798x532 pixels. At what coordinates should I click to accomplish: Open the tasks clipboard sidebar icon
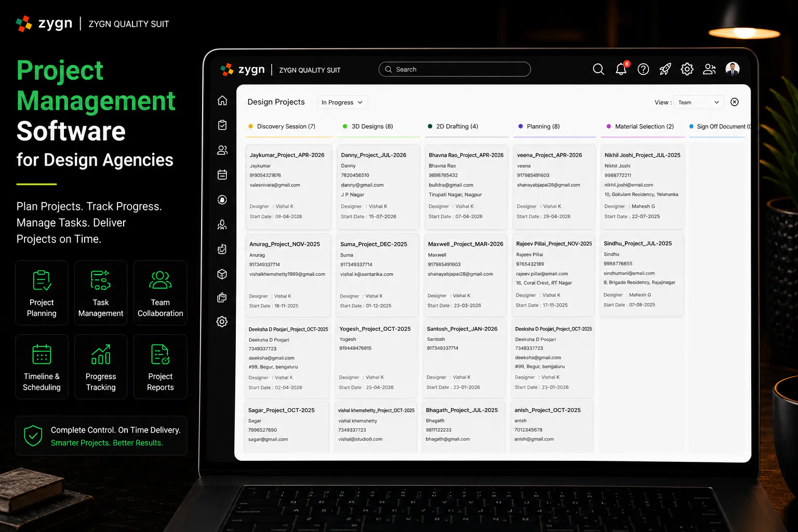click(x=222, y=125)
